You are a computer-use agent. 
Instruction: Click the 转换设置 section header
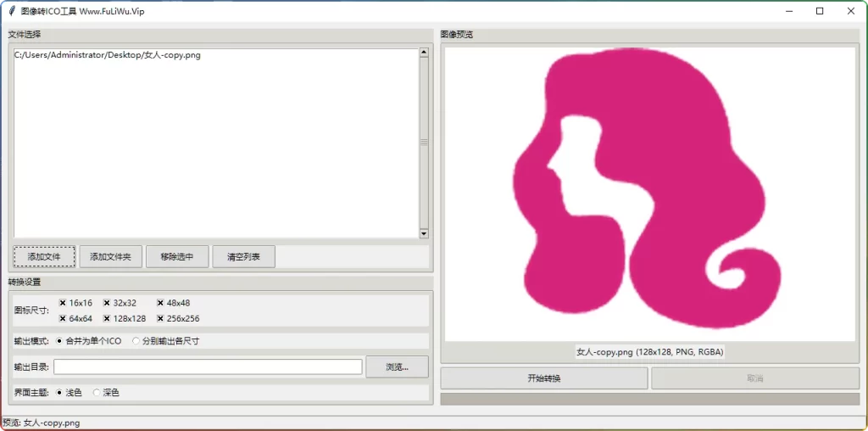point(25,282)
